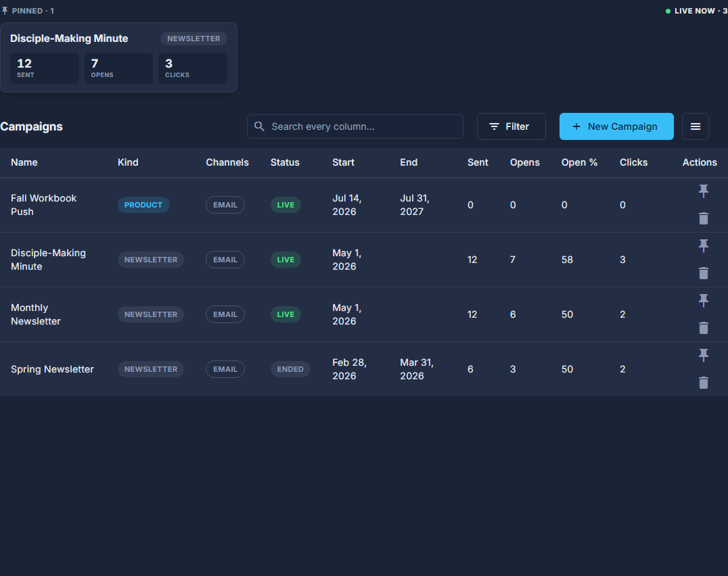Viewport: 728px width, 576px height.
Task: Open the Spring Newsletter campaign name
Action: 53,369
